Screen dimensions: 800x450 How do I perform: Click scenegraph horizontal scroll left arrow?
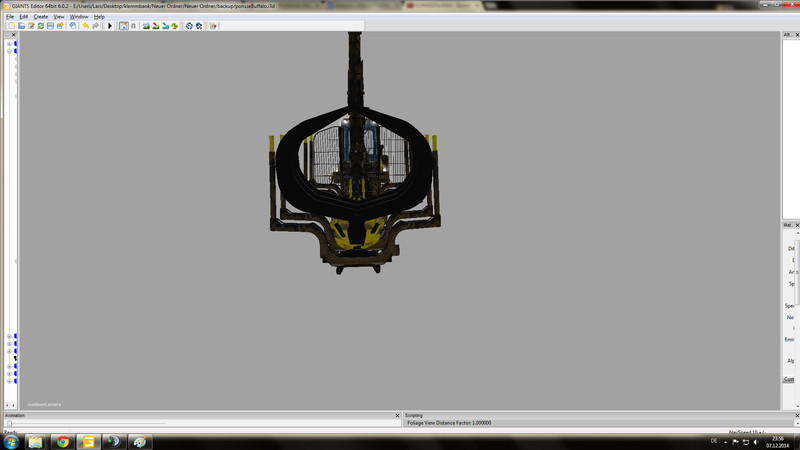pos(7,405)
